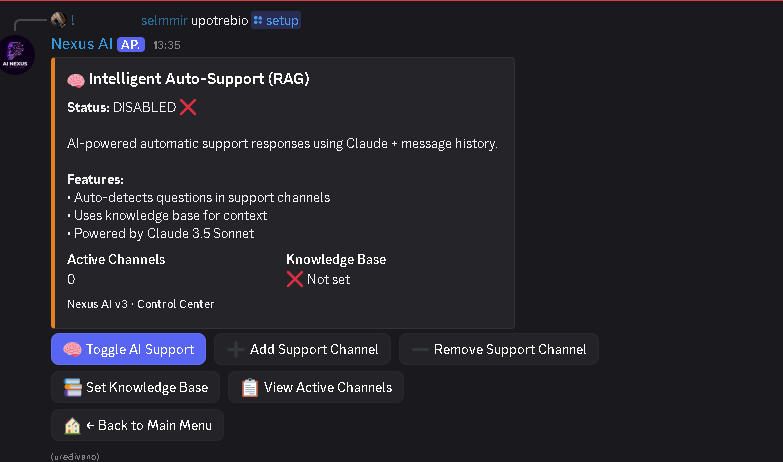Click the setup command tag
The height and width of the screenshot is (462, 783).
pyautogui.click(x=275, y=20)
